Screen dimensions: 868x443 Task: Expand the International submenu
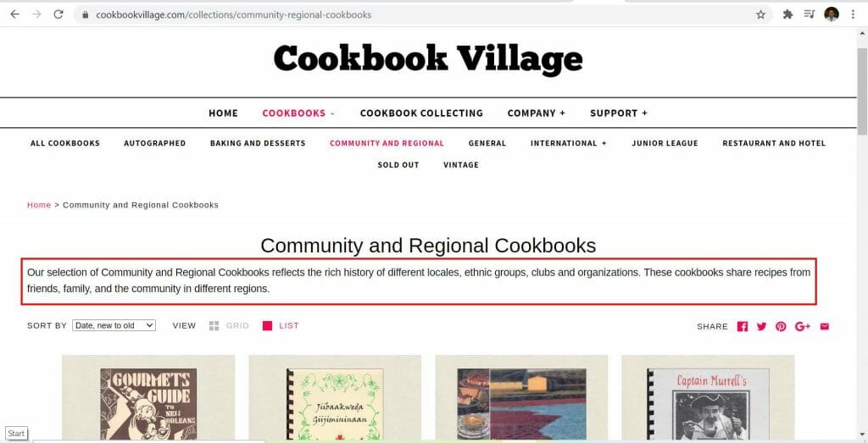569,142
